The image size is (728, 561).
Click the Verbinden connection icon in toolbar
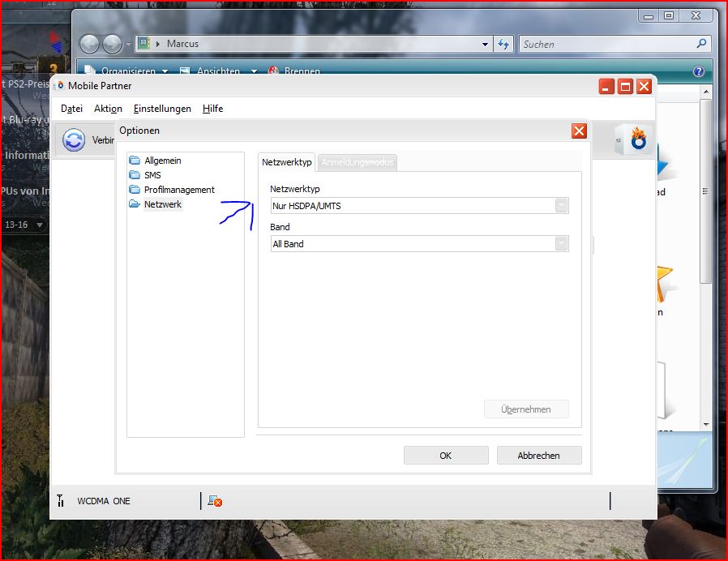[x=74, y=139]
